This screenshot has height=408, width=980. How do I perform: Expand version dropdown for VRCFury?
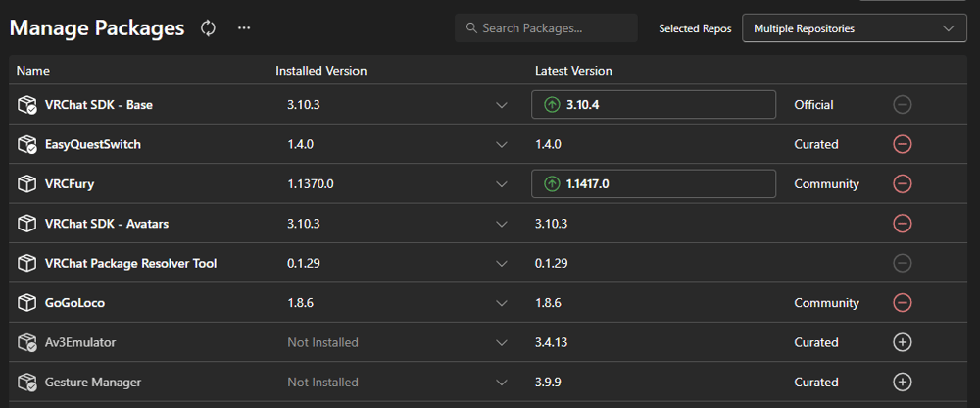(x=501, y=184)
